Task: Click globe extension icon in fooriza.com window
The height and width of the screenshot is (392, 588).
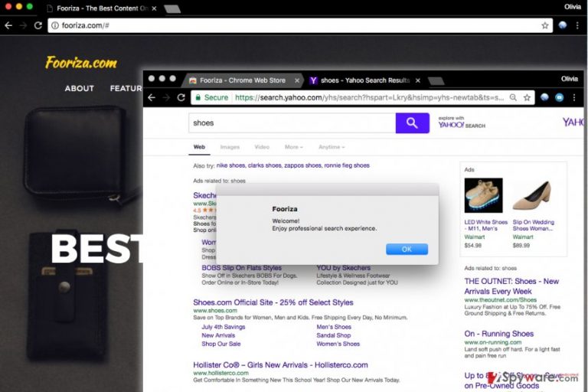Action: click(x=563, y=25)
